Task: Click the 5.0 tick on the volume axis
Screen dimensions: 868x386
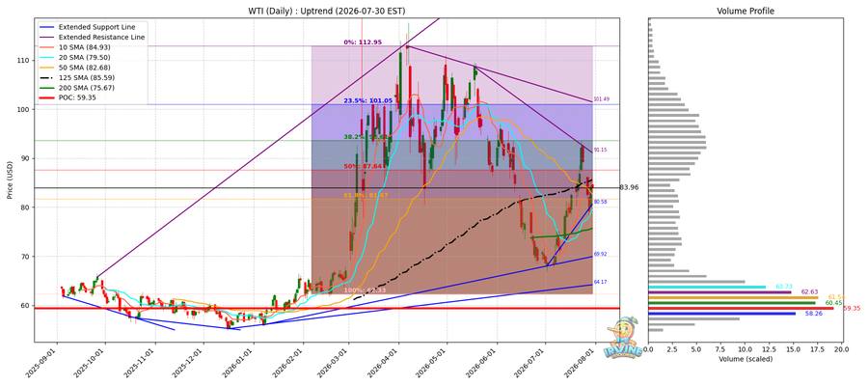Action: tap(697, 349)
